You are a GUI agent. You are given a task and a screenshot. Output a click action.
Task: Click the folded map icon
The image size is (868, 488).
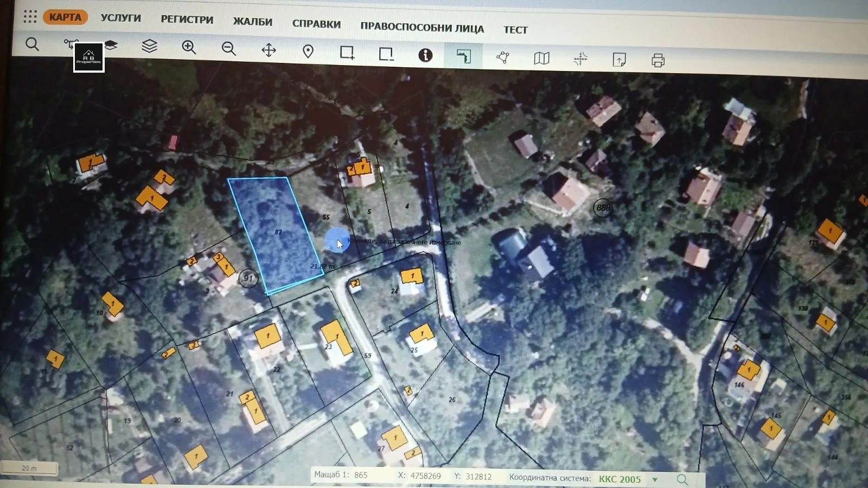541,59
